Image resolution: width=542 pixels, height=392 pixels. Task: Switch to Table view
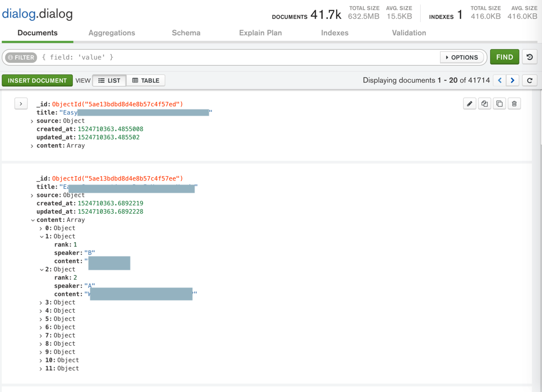[146, 80]
